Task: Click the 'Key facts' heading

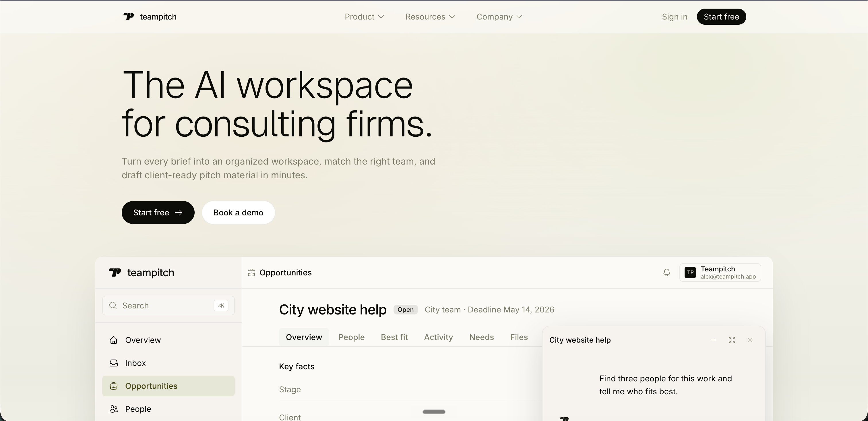Action: pyautogui.click(x=297, y=366)
